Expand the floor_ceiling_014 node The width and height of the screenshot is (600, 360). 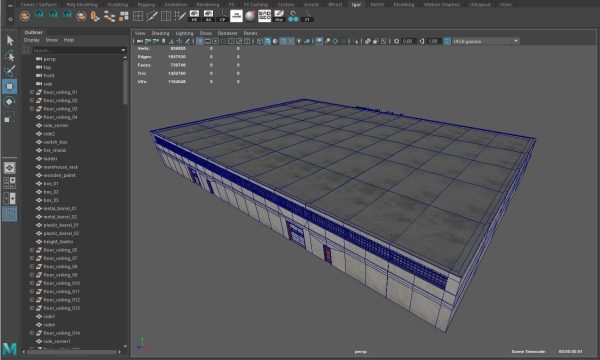(x=32, y=333)
